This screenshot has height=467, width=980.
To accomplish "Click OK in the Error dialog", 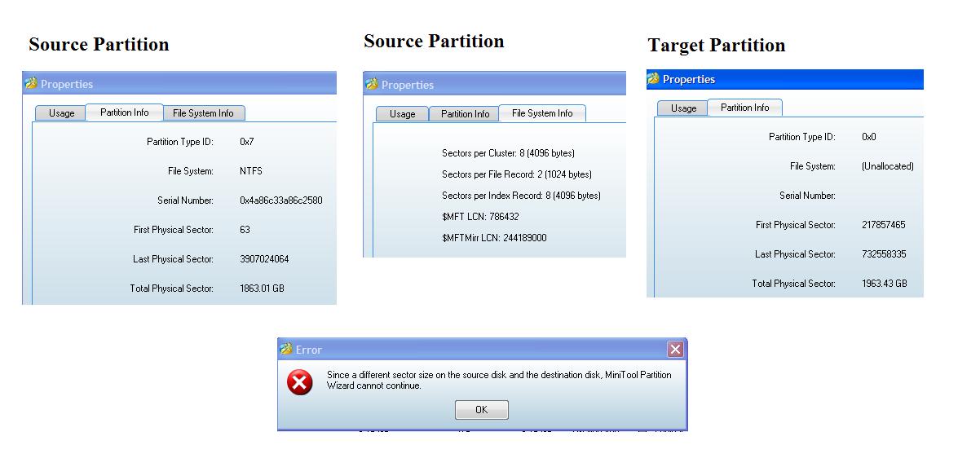I will click(481, 410).
